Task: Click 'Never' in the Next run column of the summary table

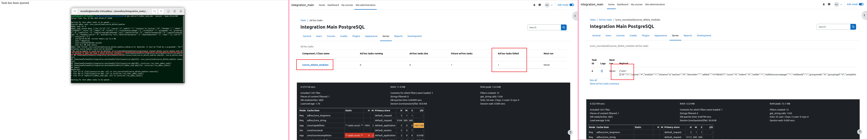Action: point(547,65)
